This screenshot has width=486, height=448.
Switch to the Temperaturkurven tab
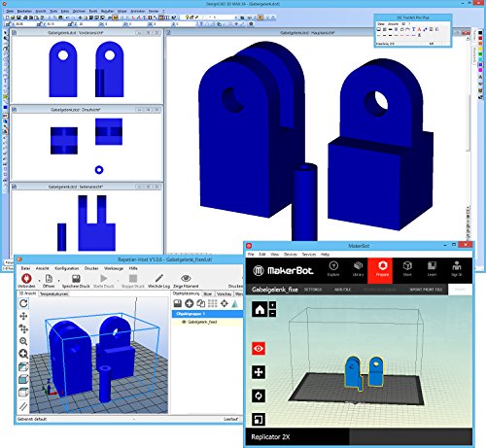click(53, 293)
